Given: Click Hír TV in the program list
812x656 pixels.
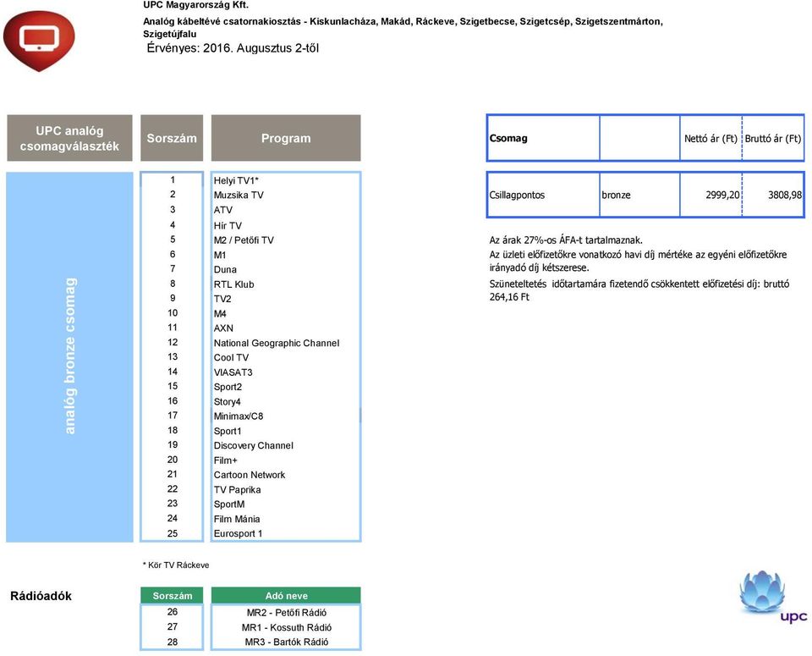Looking at the screenshot, I should (228, 225).
